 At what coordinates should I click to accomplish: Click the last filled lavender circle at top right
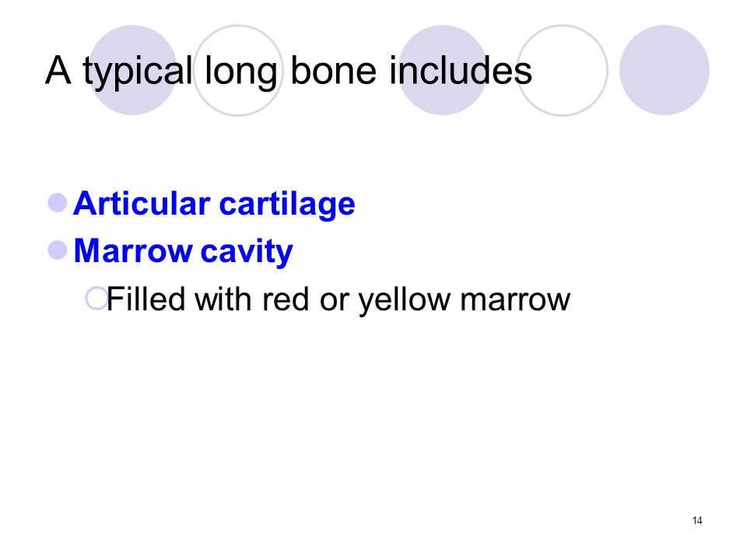click(665, 70)
